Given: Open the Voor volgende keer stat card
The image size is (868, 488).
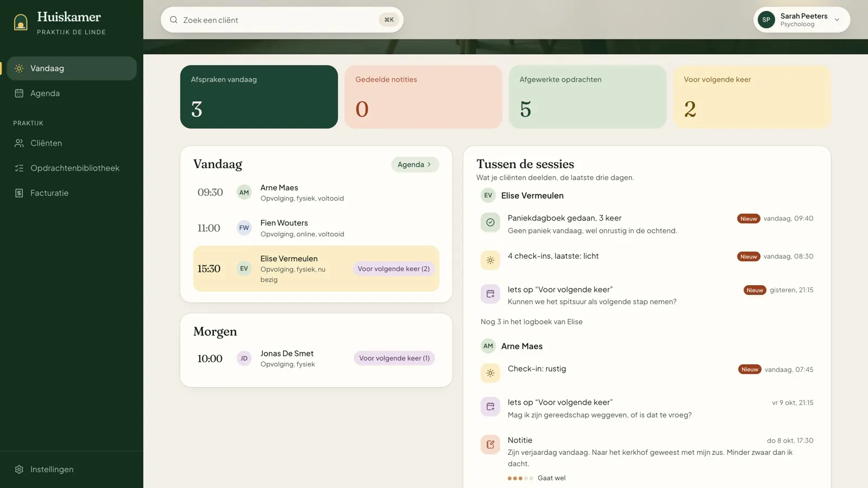Looking at the screenshot, I should (752, 97).
